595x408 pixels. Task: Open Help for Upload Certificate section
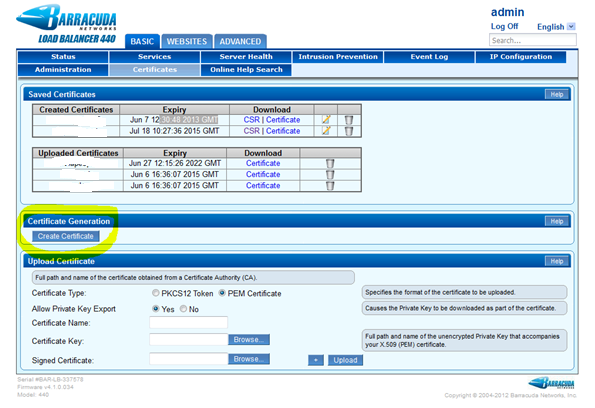[557, 261]
